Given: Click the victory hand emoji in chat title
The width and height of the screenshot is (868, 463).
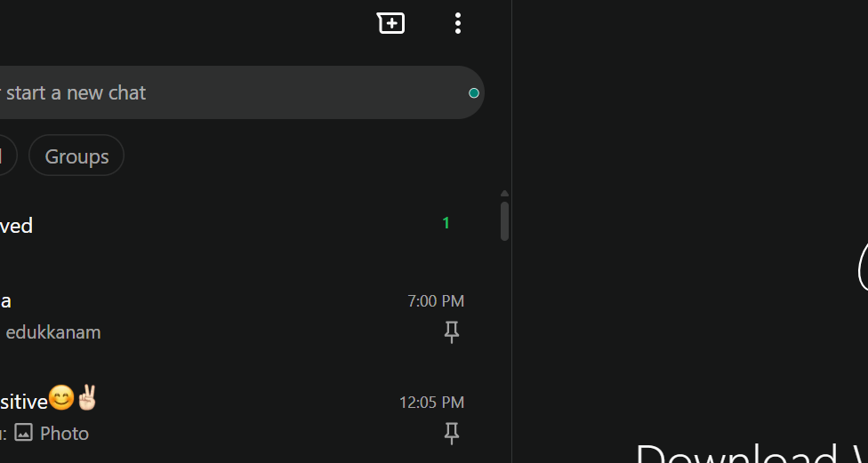Looking at the screenshot, I should pos(86,398).
